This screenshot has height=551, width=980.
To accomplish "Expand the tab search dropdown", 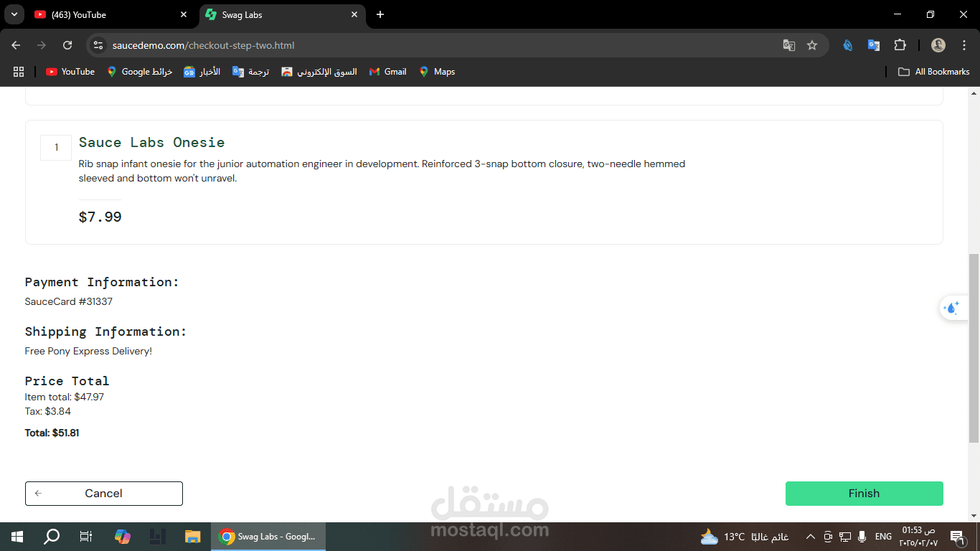I will point(14,14).
